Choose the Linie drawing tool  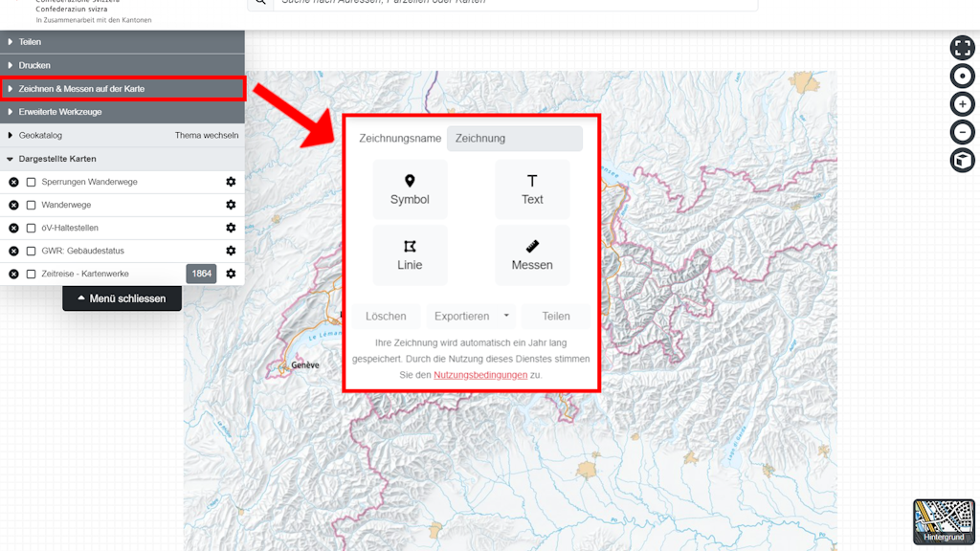(410, 254)
